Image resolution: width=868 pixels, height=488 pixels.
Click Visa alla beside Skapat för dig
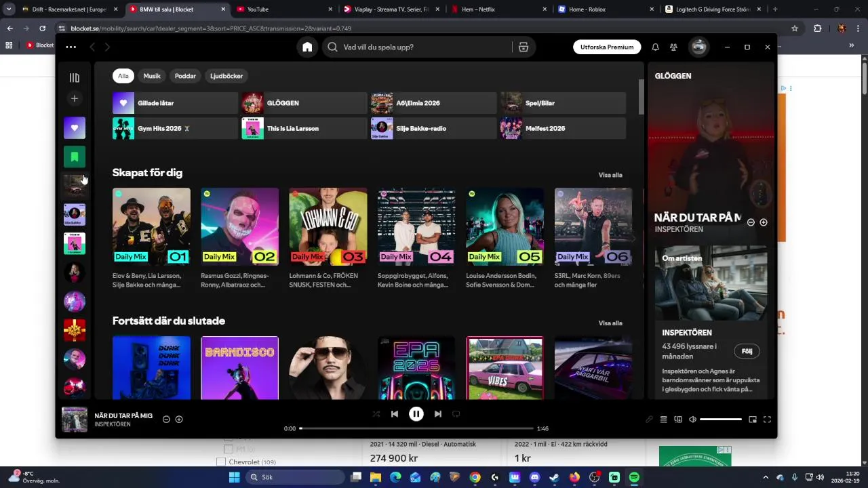610,175
